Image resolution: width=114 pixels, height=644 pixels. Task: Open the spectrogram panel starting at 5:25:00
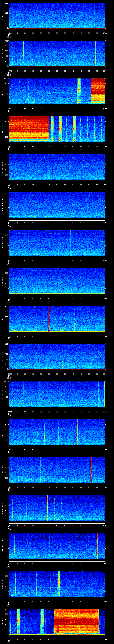[57, 357]
